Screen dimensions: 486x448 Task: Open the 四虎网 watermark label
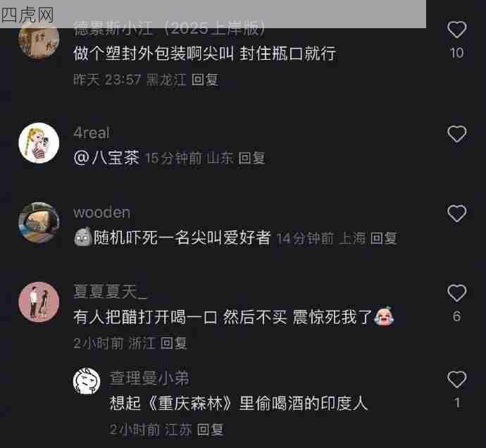coord(27,15)
